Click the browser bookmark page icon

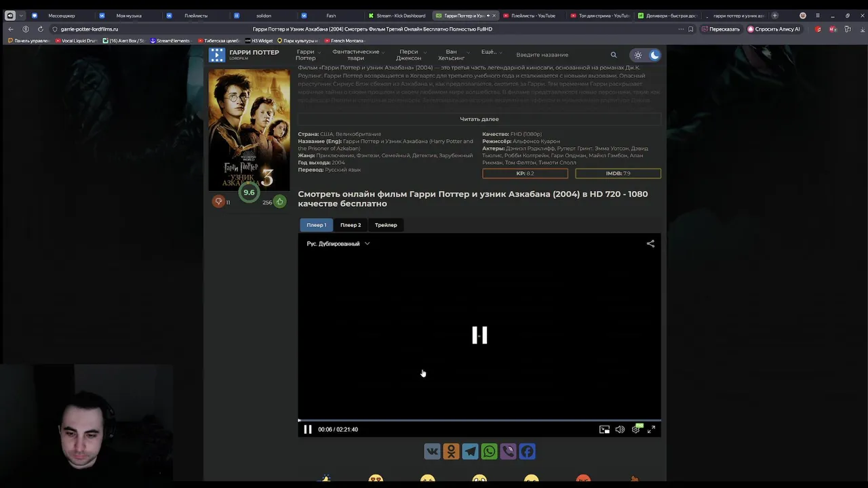(x=690, y=29)
